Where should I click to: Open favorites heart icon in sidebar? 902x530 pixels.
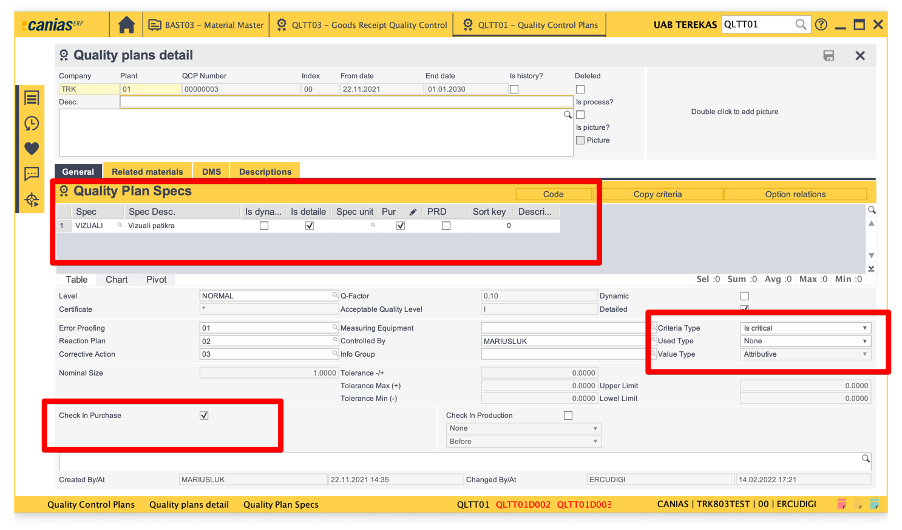pos(32,149)
